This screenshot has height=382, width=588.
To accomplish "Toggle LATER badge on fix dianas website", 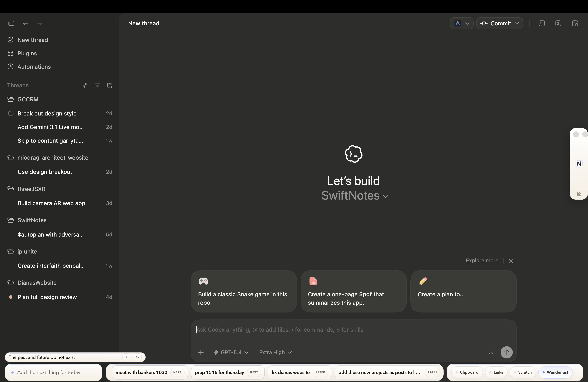I will coord(320,372).
